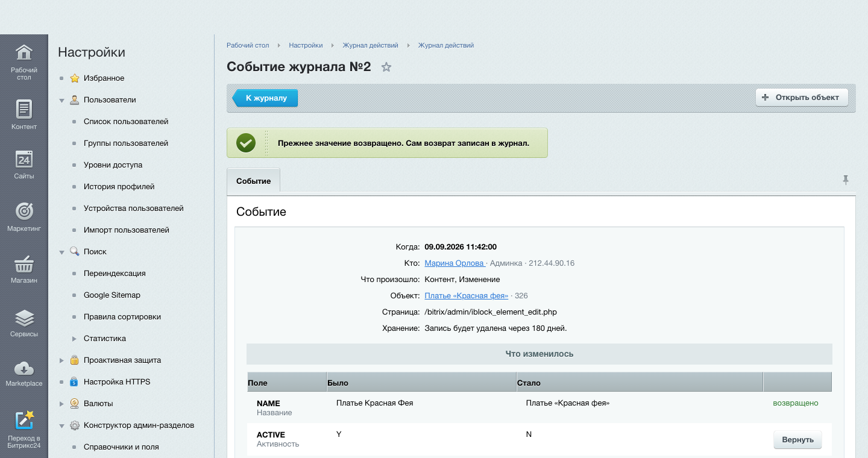Open Google Sitemap menu item
868x458 pixels.
tap(112, 295)
